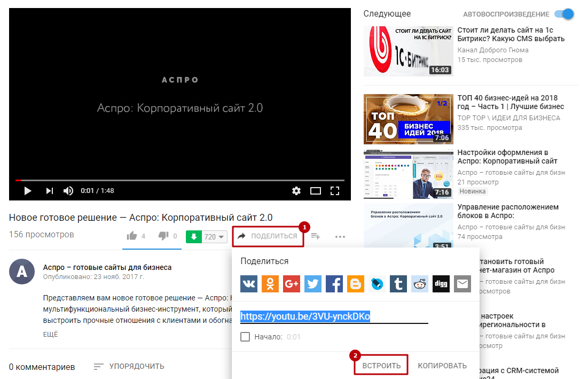Image resolution: width=588 pixels, height=379 pixels.
Task: Like the video with thumbs up
Action: coord(131,236)
